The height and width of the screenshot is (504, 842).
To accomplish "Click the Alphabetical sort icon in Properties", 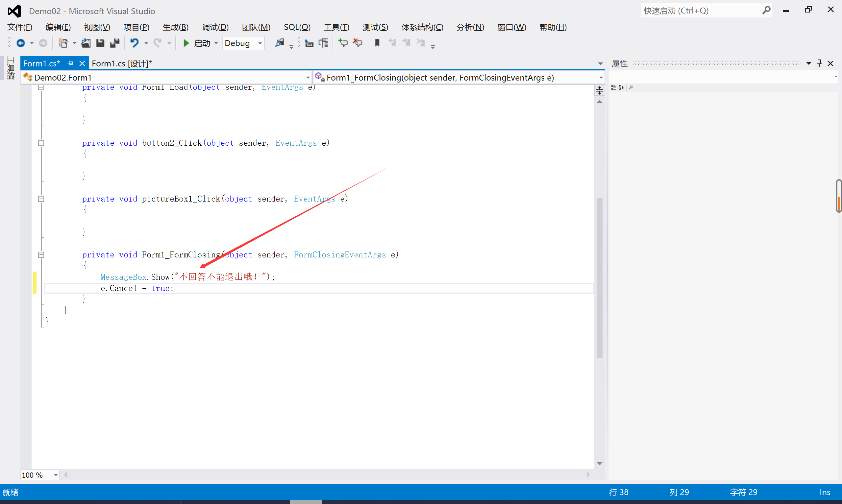I will [622, 88].
